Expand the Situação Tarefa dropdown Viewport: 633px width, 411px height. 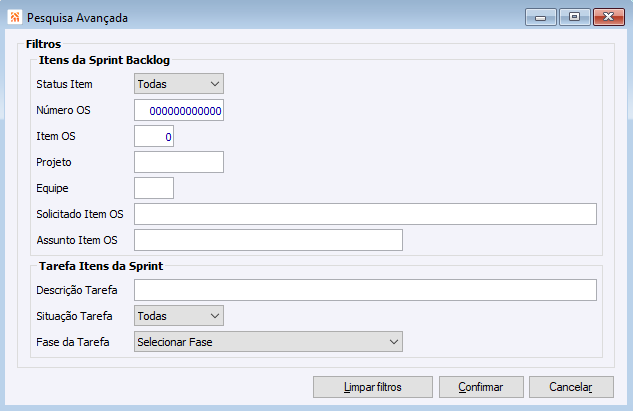pos(179,316)
